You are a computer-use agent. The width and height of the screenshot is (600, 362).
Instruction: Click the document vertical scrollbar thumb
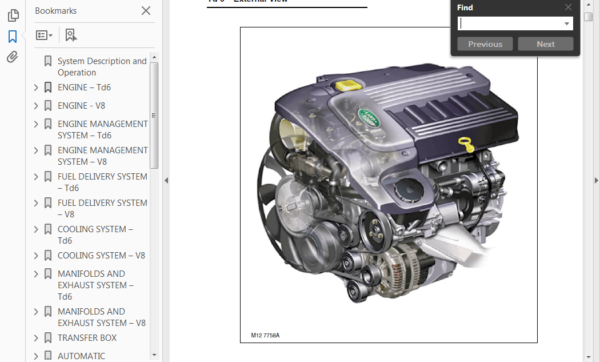tap(589, 17)
